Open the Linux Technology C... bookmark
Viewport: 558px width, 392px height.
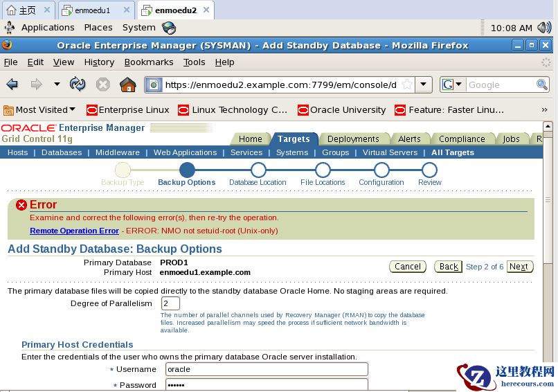[233, 110]
